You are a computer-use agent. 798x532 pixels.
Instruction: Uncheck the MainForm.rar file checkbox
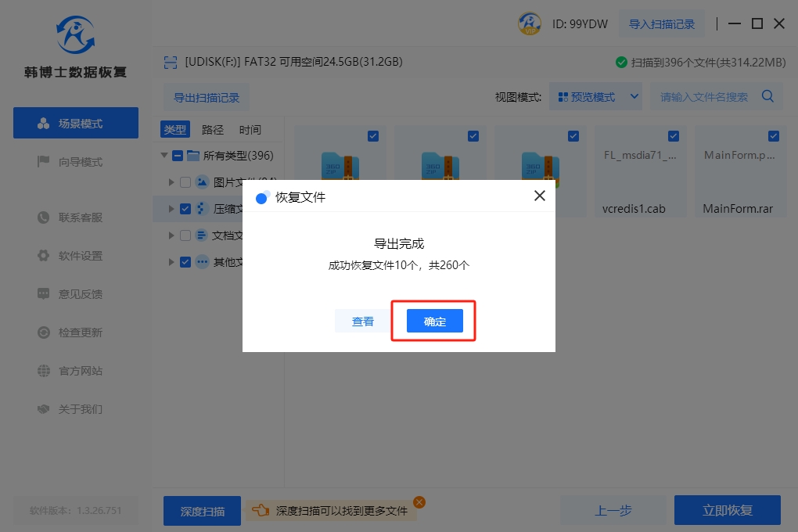coord(774,136)
